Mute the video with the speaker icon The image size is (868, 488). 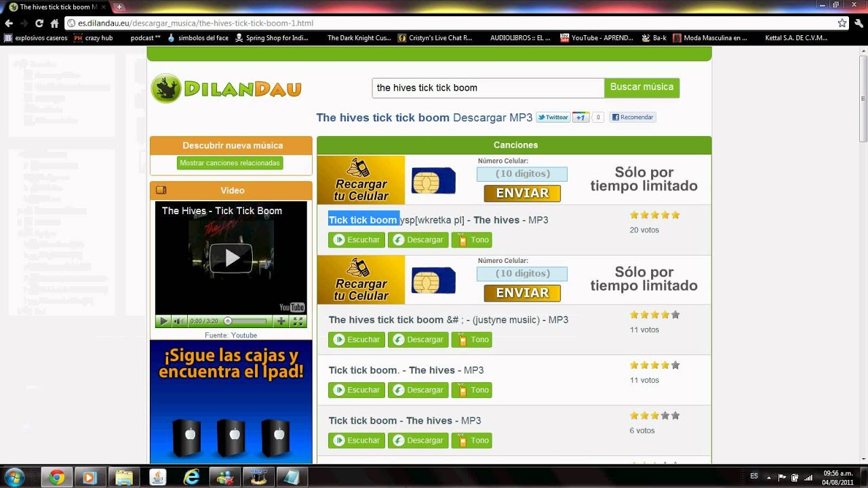178,321
